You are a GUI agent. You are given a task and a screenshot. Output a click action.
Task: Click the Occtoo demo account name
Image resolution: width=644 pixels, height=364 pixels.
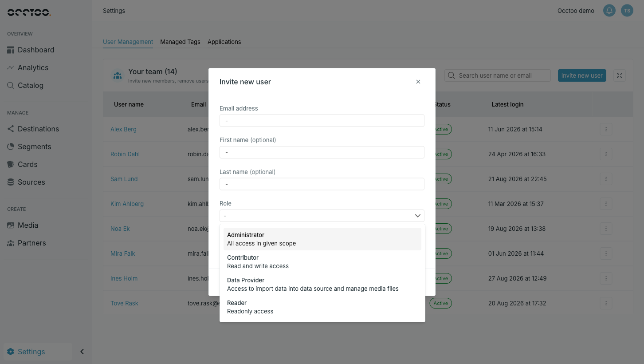576,11
